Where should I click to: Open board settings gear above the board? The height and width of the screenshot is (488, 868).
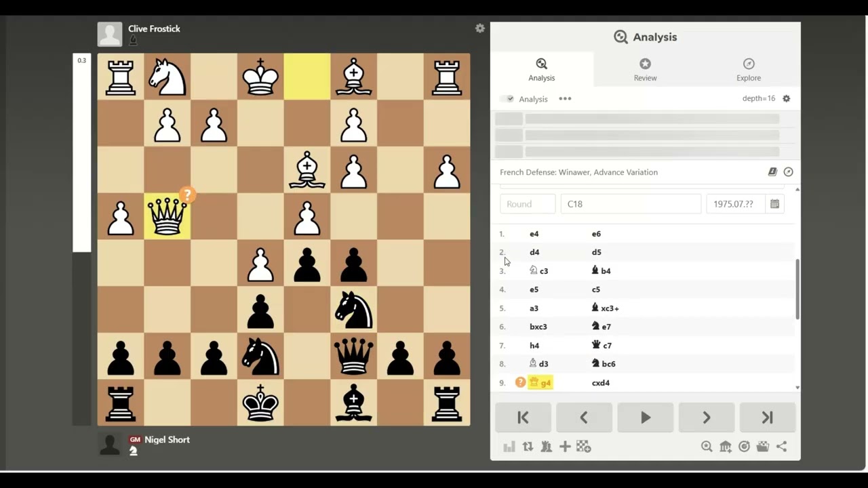[x=480, y=28]
